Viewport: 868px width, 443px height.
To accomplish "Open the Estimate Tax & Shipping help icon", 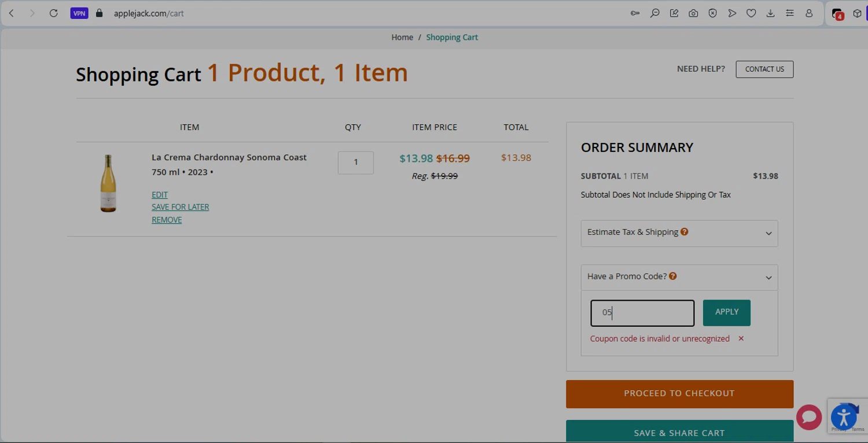I will click(685, 232).
